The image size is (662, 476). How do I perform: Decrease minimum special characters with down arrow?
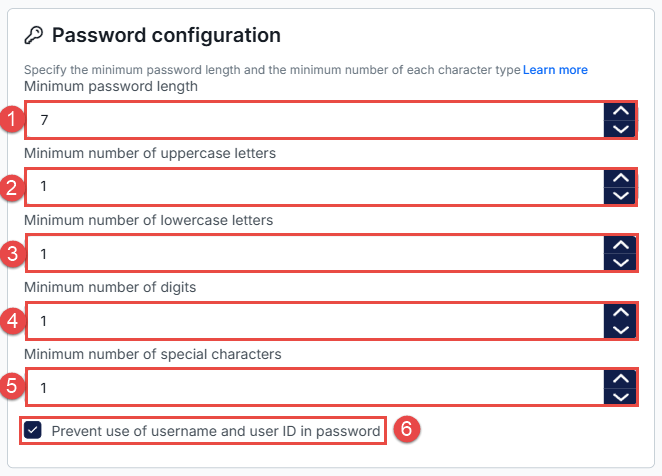click(x=621, y=396)
